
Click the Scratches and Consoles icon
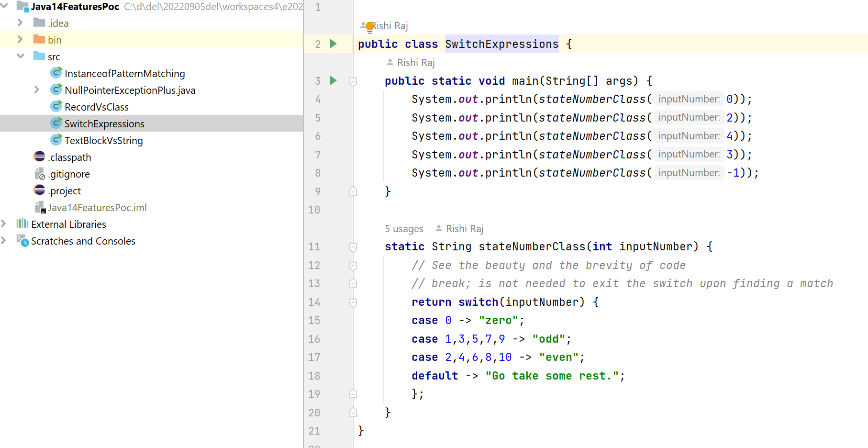pyautogui.click(x=22, y=241)
